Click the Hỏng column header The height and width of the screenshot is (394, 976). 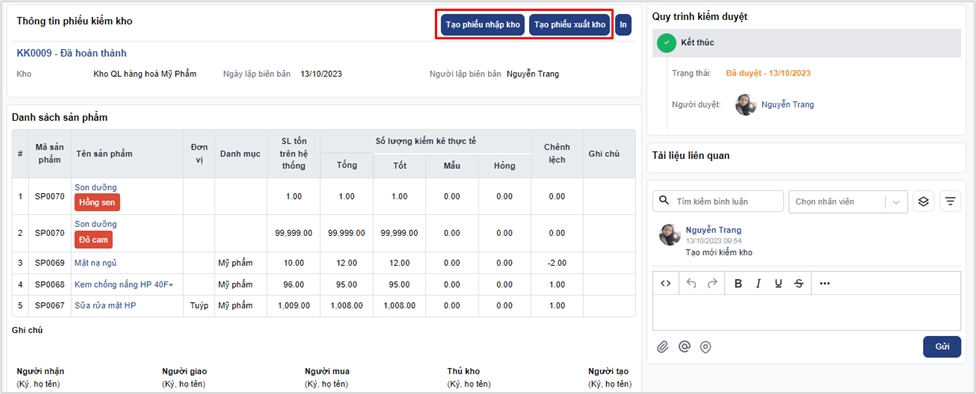coord(504,166)
